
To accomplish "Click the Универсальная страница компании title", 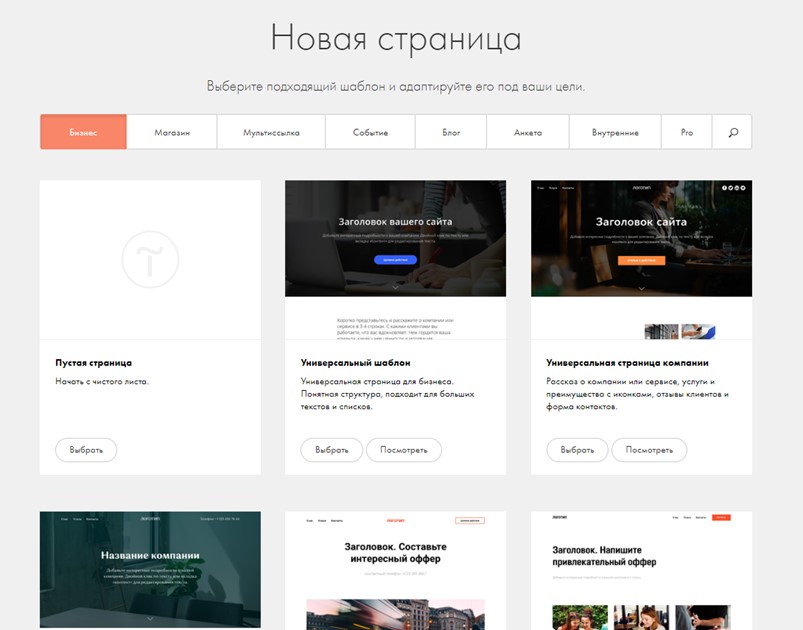I will pos(627,363).
